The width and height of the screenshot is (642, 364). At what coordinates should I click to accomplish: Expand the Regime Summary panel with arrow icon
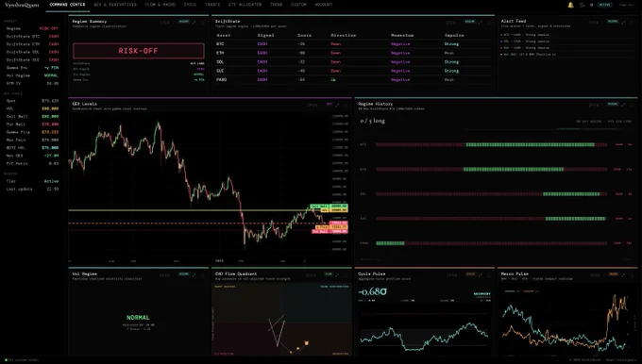(194, 22)
